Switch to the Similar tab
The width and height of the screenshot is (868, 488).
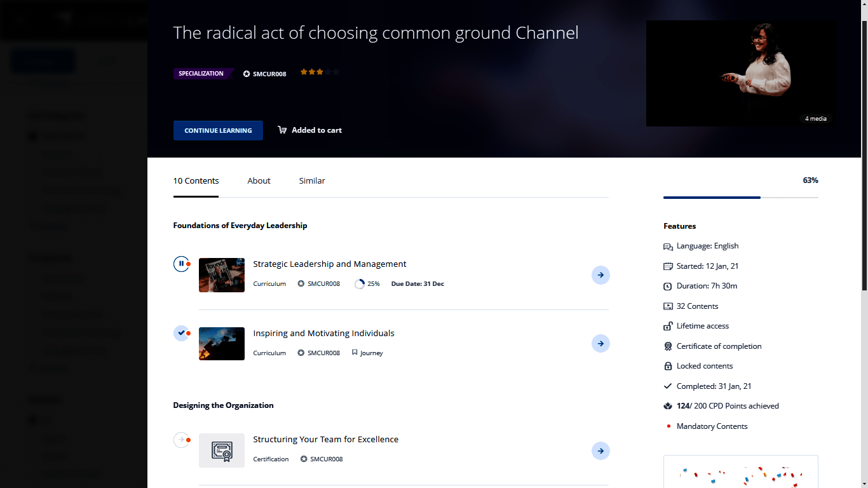click(312, 181)
